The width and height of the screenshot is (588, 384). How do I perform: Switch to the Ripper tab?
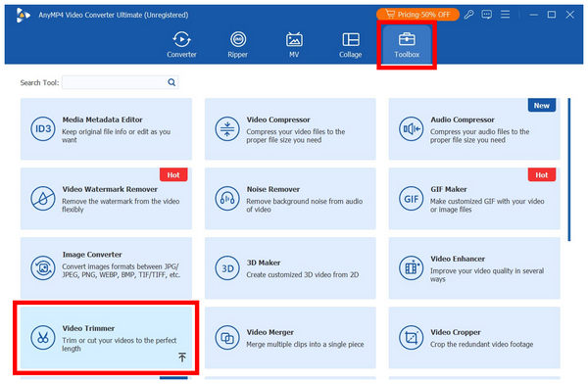(x=238, y=45)
